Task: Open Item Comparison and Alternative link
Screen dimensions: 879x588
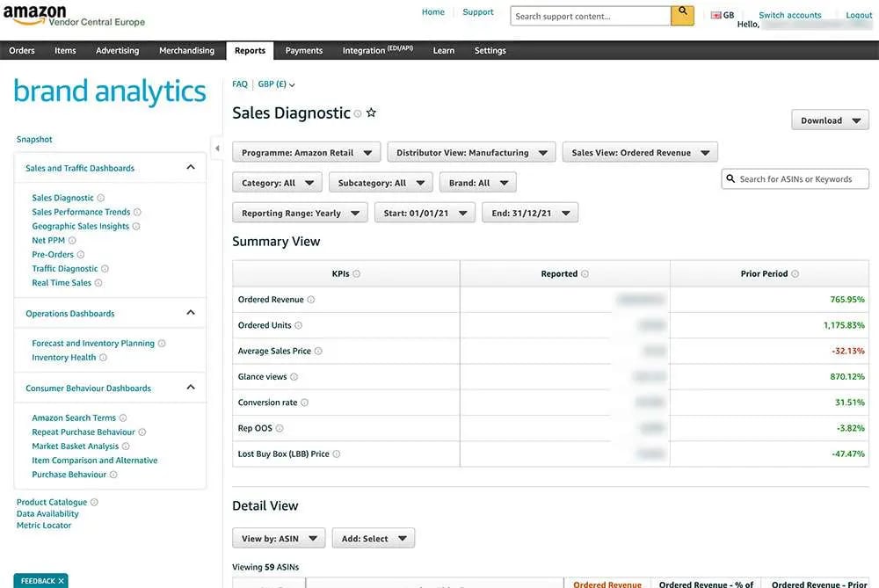Action: tap(95, 461)
